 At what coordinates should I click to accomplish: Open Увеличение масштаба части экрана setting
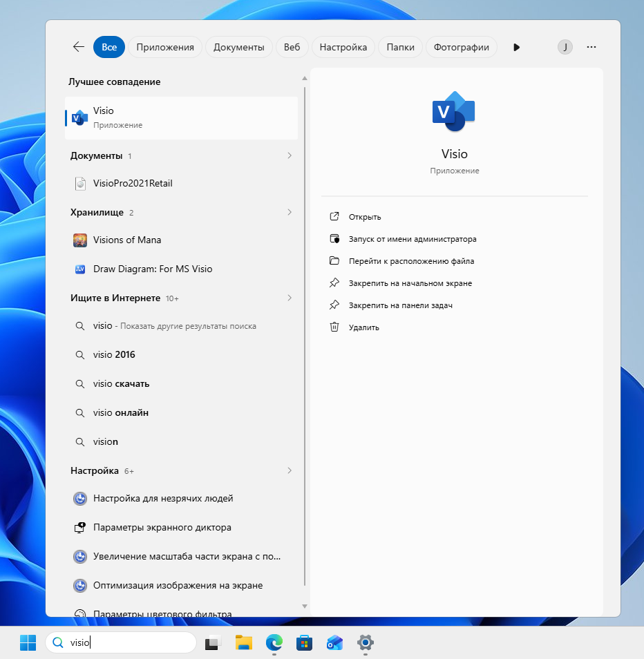coord(181,557)
